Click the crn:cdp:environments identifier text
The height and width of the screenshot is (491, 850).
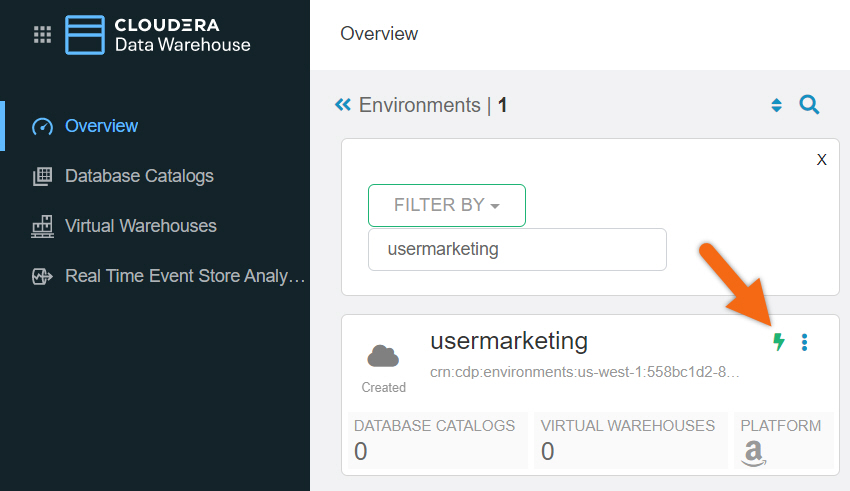[585, 372]
